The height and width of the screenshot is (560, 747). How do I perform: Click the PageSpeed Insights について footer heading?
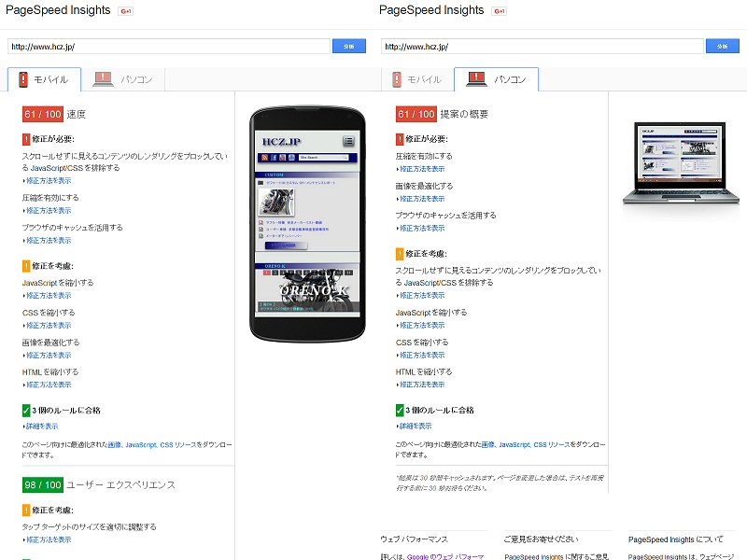tap(675, 539)
